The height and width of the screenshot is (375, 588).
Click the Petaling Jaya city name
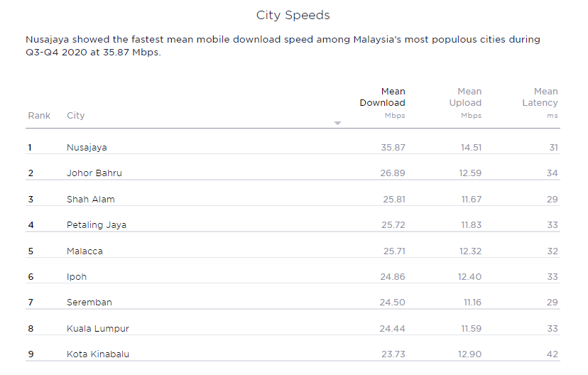coord(97,225)
